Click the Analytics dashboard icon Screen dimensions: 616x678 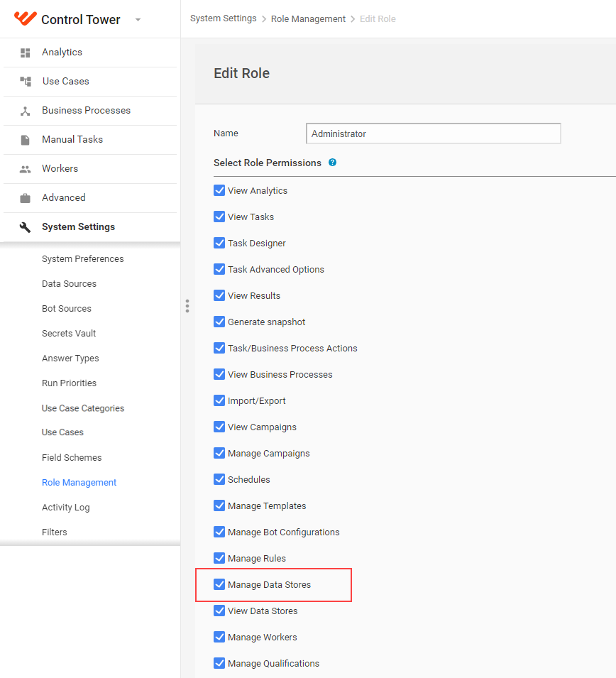tap(26, 53)
